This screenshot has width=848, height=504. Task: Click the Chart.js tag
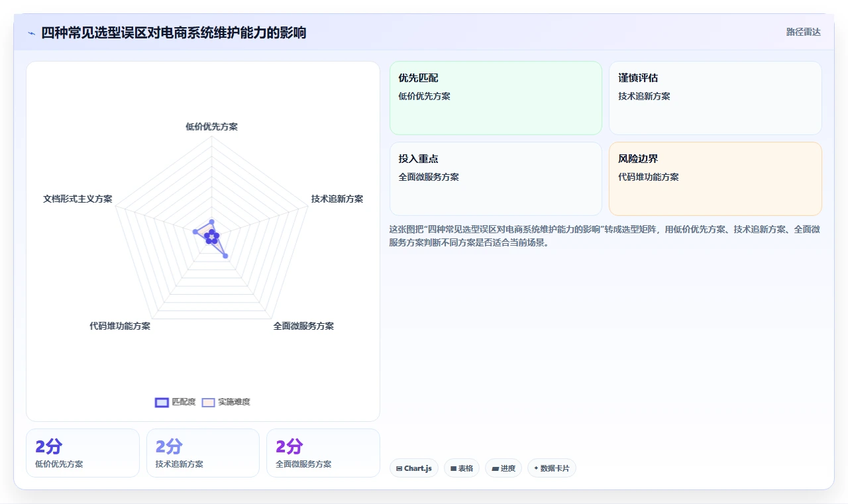click(414, 468)
